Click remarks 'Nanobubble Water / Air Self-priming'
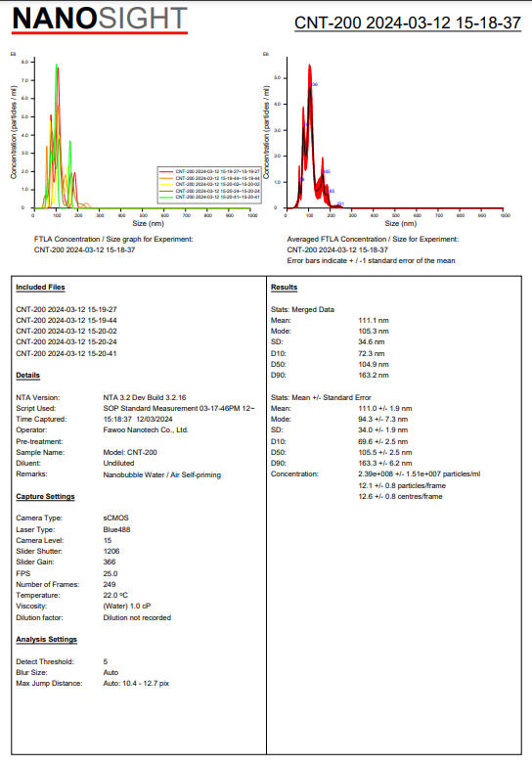 pos(162,474)
